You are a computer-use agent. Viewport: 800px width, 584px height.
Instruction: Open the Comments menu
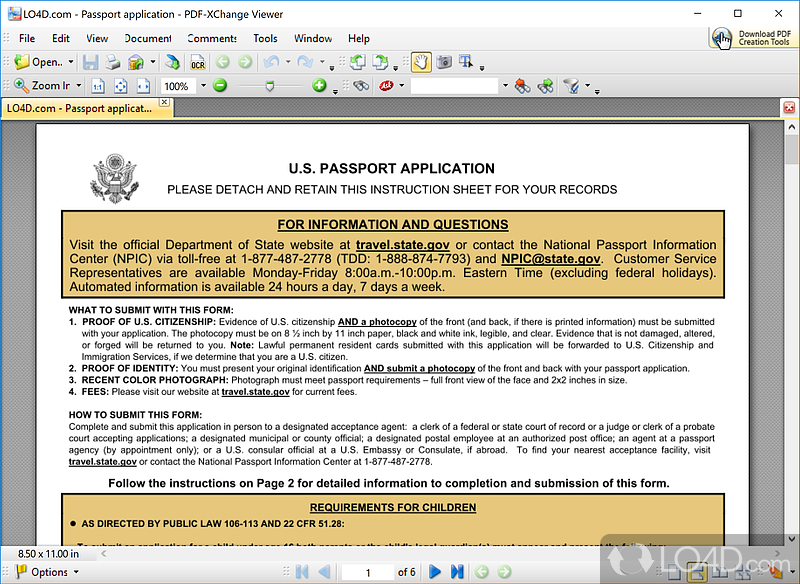212,38
